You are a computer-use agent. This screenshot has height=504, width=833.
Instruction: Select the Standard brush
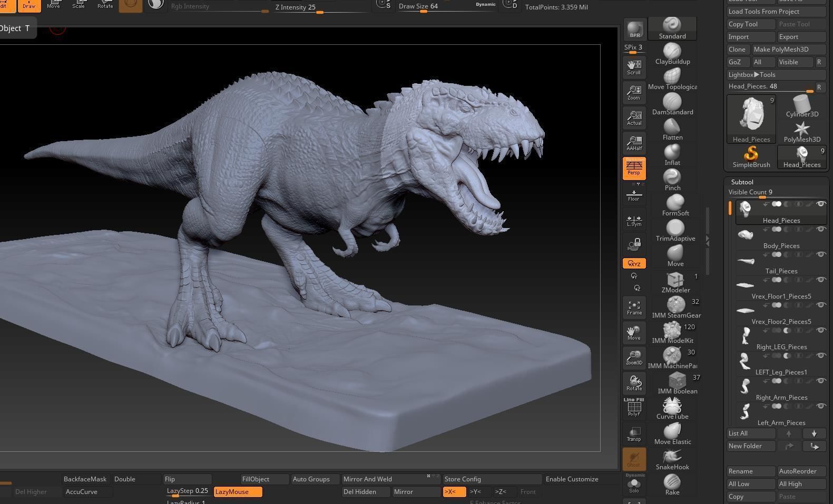click(672, 28)
